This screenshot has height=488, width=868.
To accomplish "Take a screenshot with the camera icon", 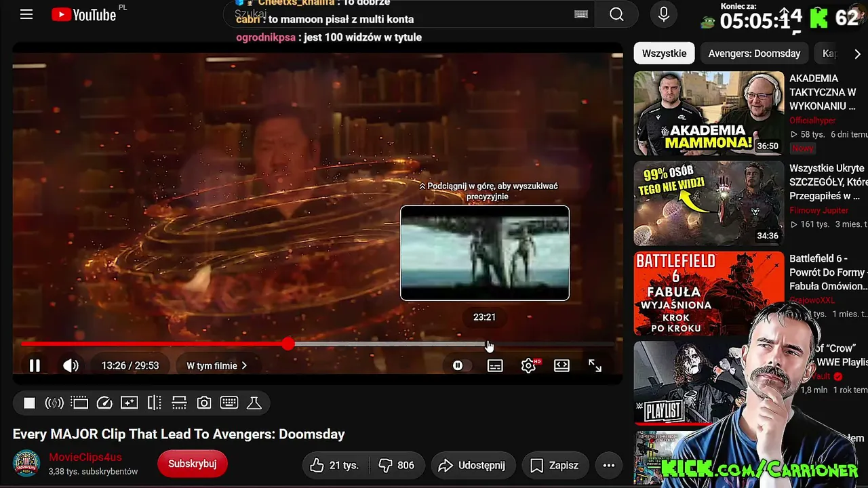I will (204, 403).
